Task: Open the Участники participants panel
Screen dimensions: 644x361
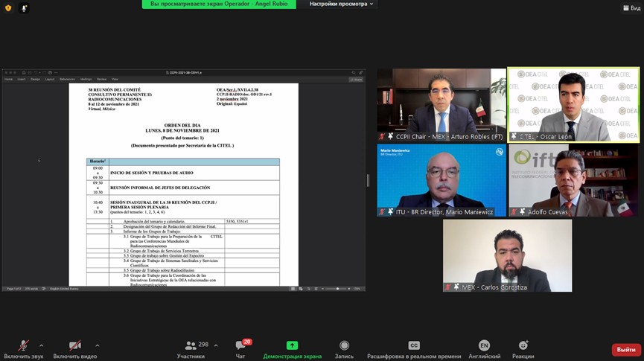Action: (x=191, y=350)
